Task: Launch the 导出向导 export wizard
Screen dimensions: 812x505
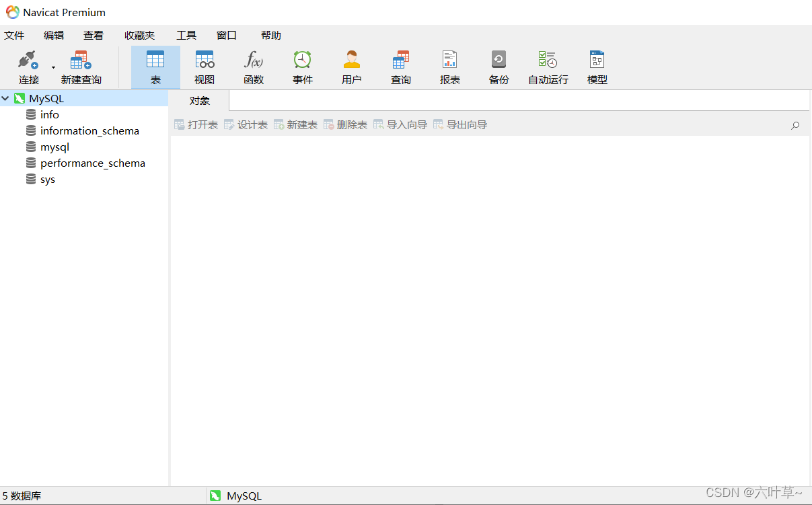Action: pos(460,124)
